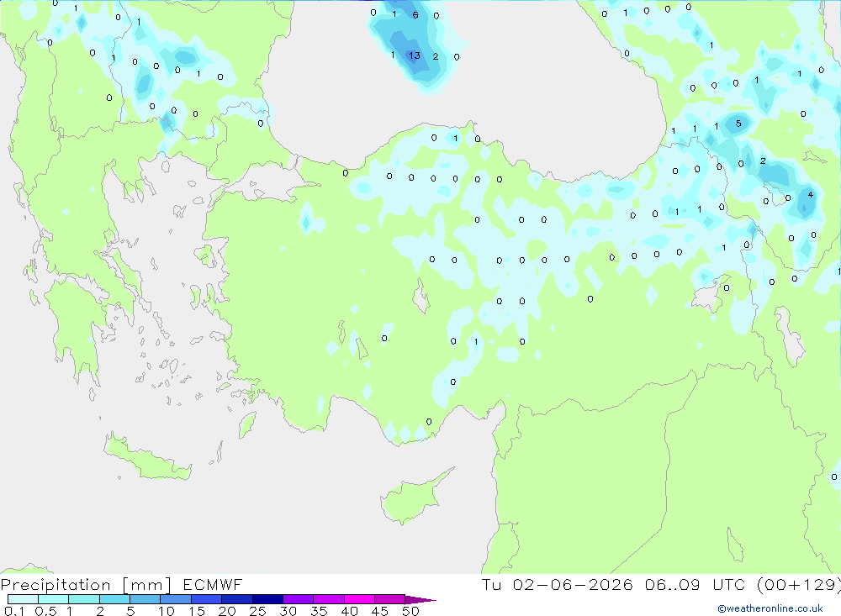Click the legend label '30'
This screenshot has height=616, width=841.
pyautogui.click(x=288, y=611)
